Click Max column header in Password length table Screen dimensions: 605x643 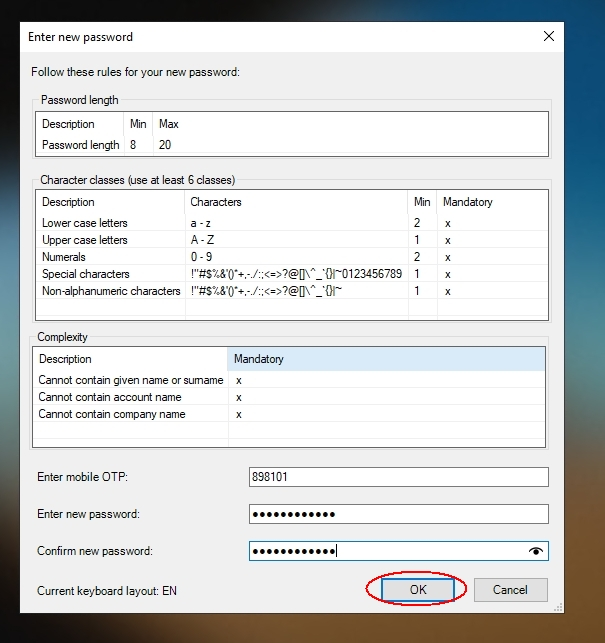click(x=169, y=124)
